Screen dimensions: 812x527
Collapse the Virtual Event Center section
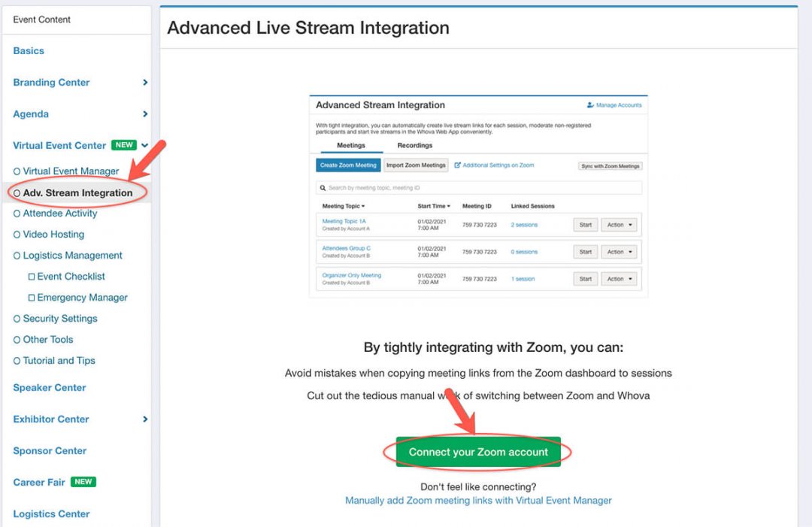coord(145,145)
